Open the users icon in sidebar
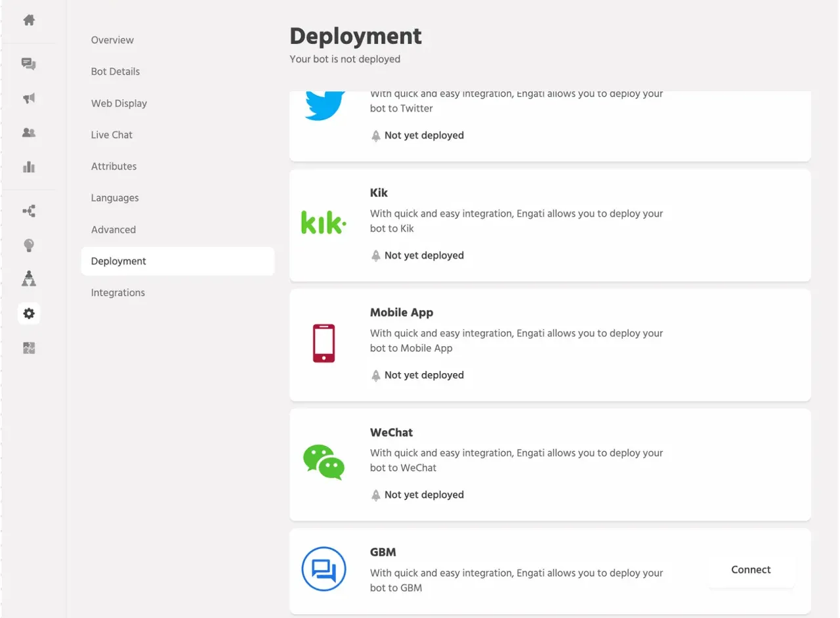The height and width of the screenshot is (618, 840). click(x=29, y=133)
